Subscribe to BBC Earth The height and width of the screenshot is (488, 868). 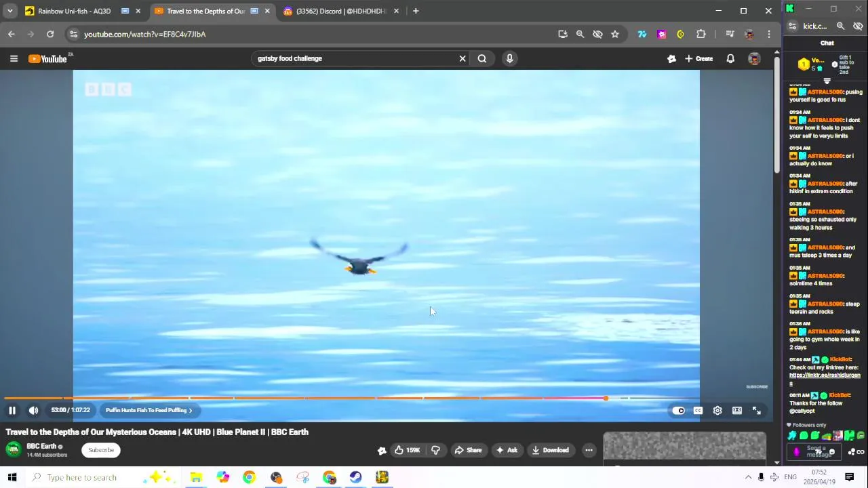tap(101, 450)
